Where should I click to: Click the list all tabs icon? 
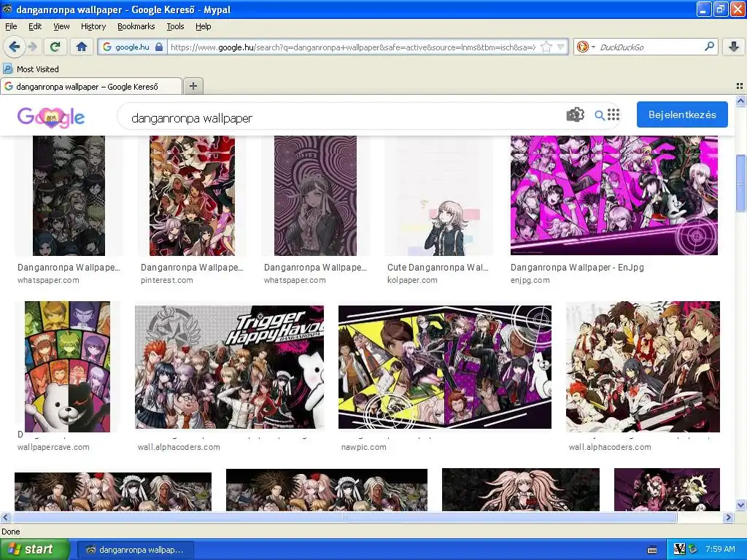(740, 86)
